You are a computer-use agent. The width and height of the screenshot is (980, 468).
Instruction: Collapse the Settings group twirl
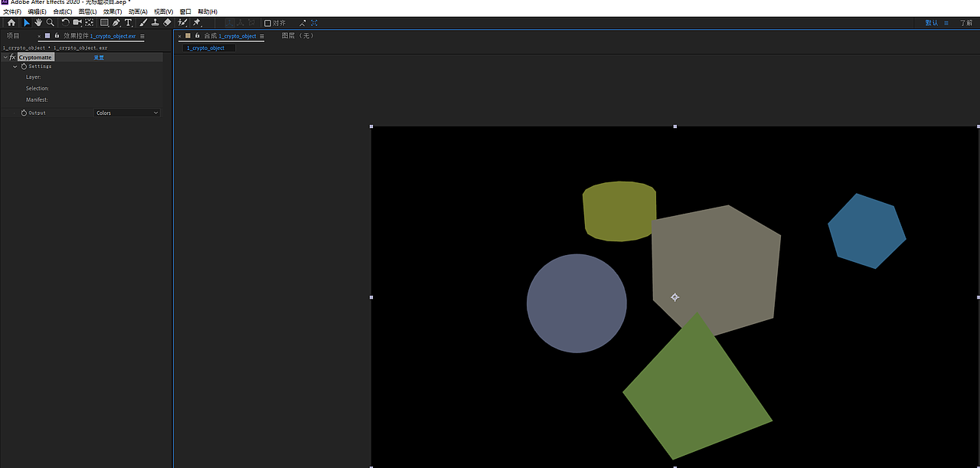(15, 67)
